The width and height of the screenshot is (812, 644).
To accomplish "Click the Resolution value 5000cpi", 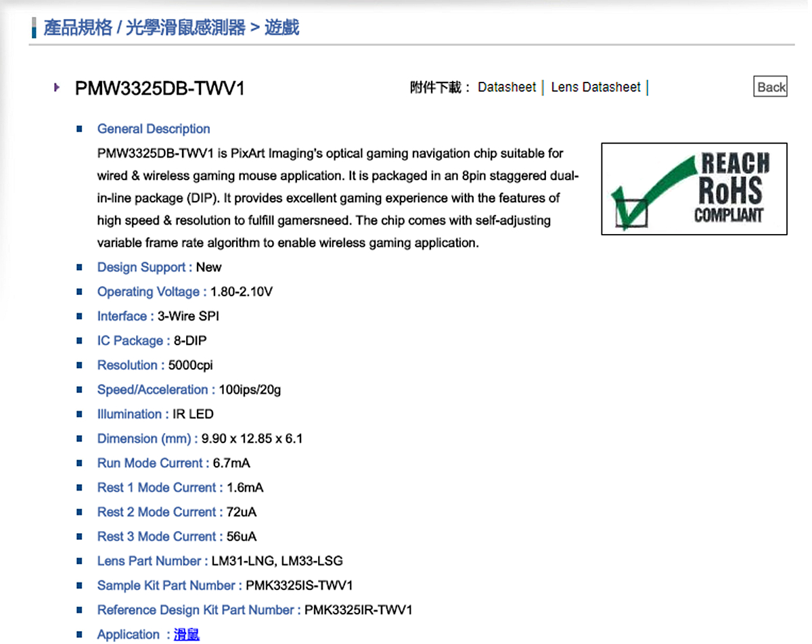I will 190,365.
